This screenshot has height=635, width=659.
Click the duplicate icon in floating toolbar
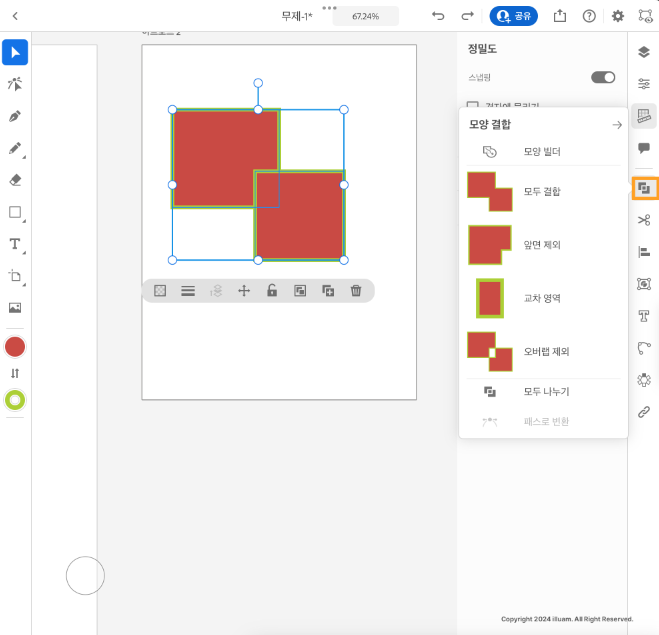(x=328, y=290)
